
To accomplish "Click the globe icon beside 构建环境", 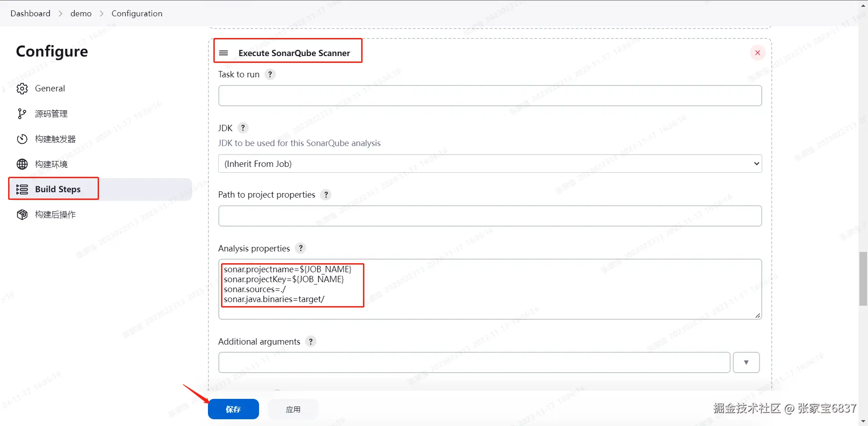I will (22, 164).
